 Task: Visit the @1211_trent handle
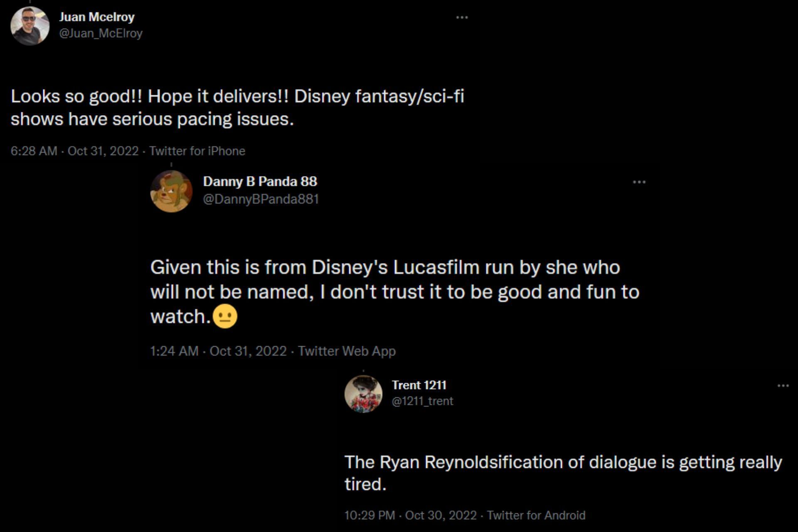point(422,401)
